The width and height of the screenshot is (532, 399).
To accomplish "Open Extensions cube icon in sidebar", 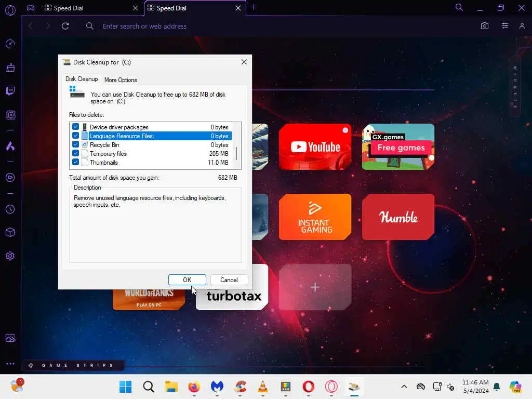I will pyautogui.click(x=10, y=232).
